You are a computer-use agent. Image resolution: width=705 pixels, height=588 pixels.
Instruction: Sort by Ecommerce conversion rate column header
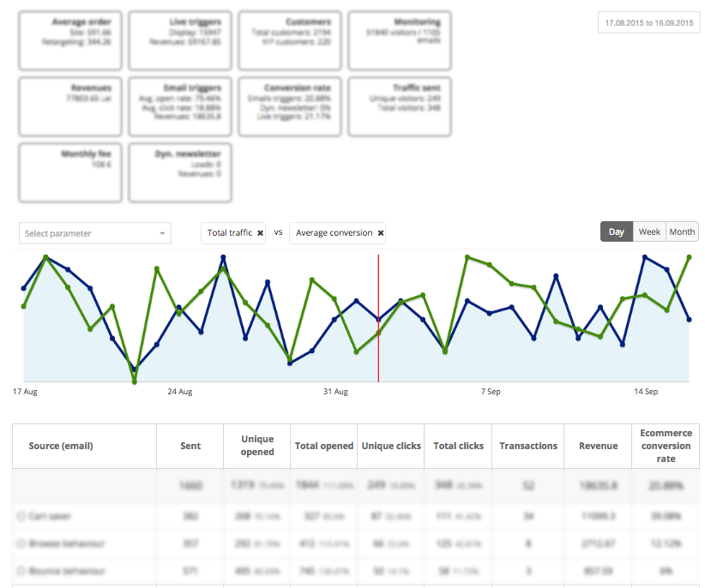[x=666, y=446]
